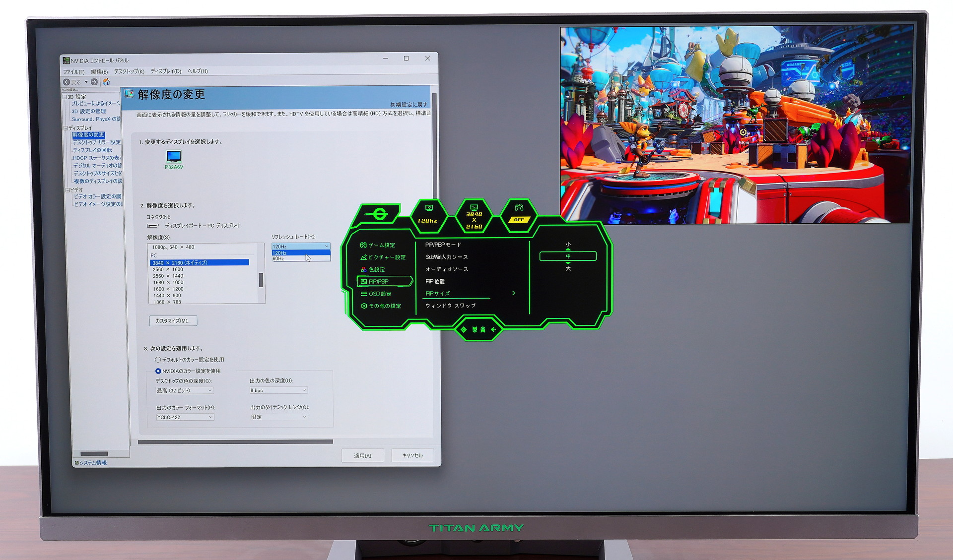The image size is (953, 560).
Task: Open the 編集(E) menu
Action: coord(99,71)
